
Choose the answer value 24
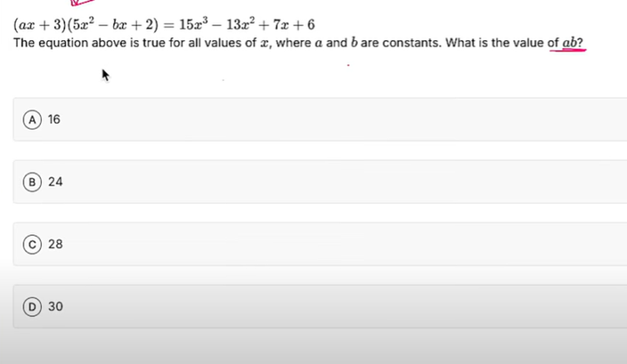pos(55,182)
